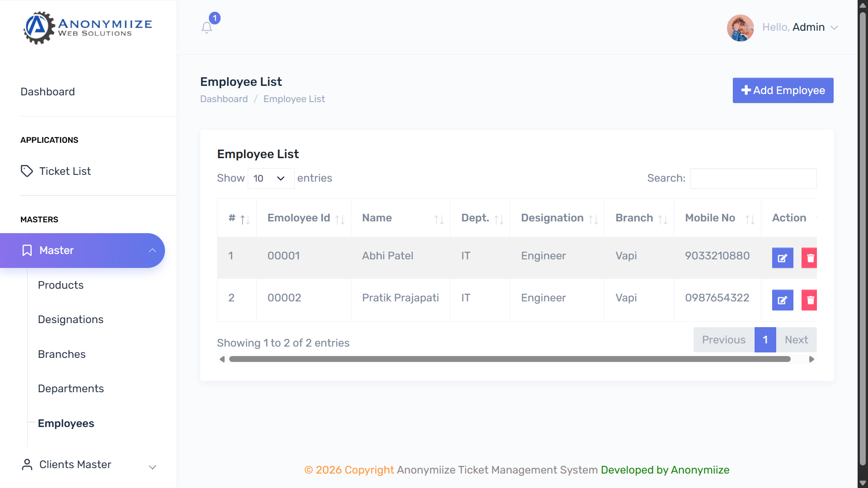Sort by the # column

click(237, 218)
